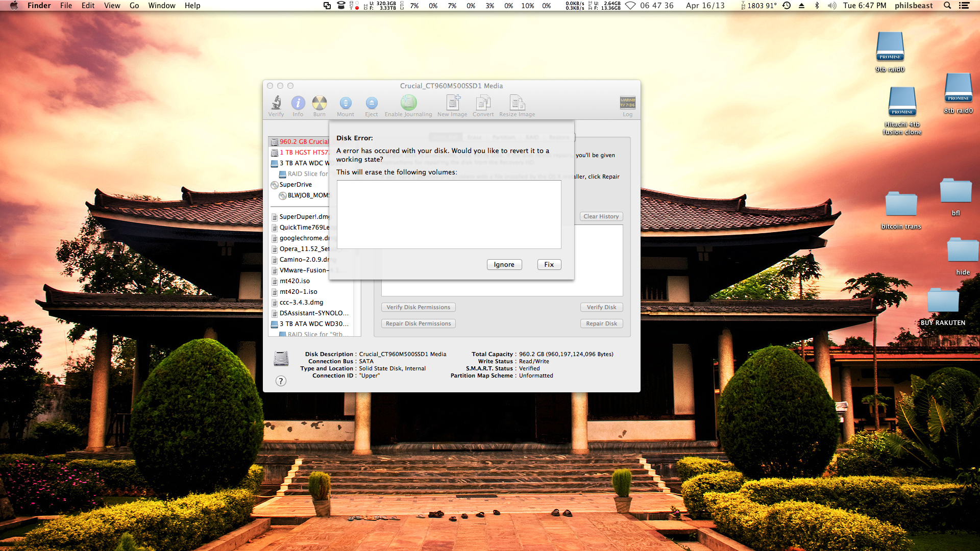Select mt420.iso in the disk list

tap(295, 281)
